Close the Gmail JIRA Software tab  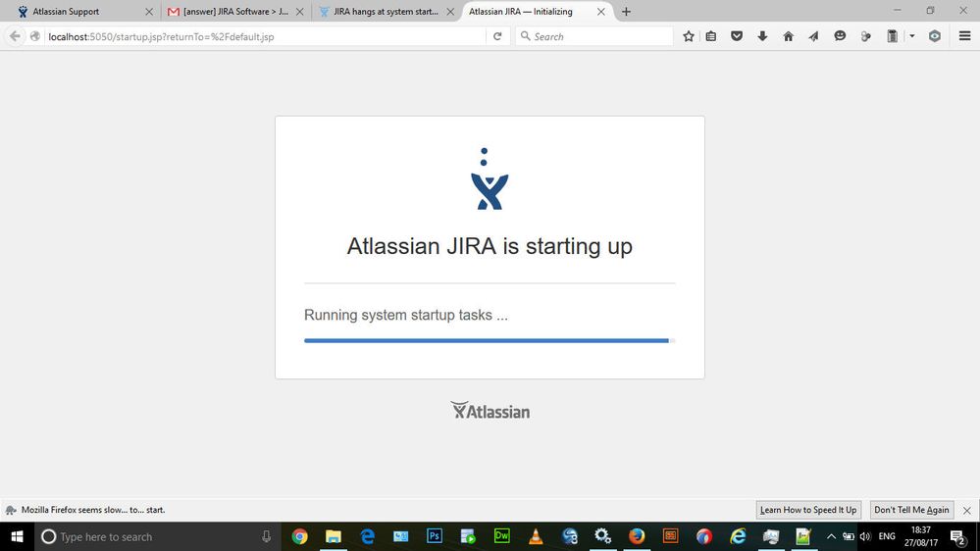(x=299, y=11)
